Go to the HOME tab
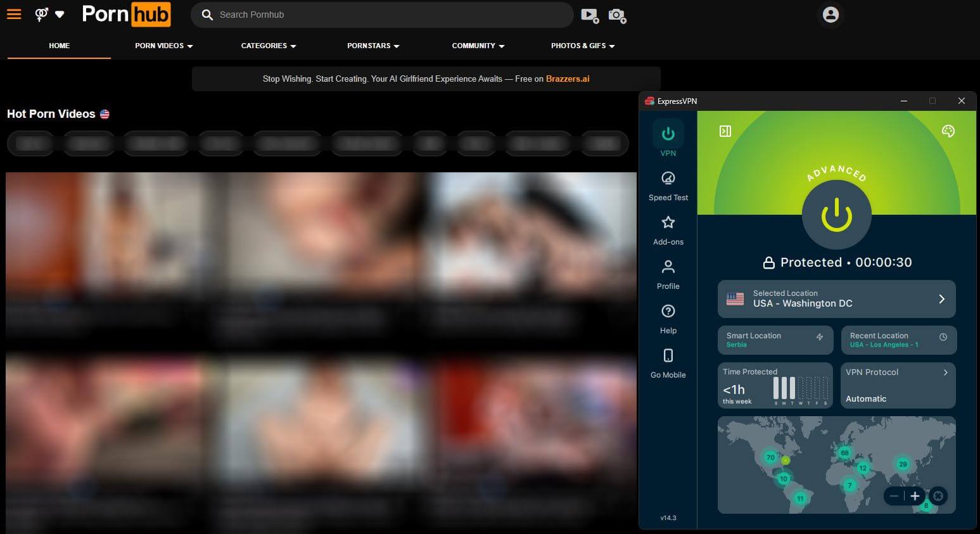This screenshot has width=980, height=534. [60, 46]
